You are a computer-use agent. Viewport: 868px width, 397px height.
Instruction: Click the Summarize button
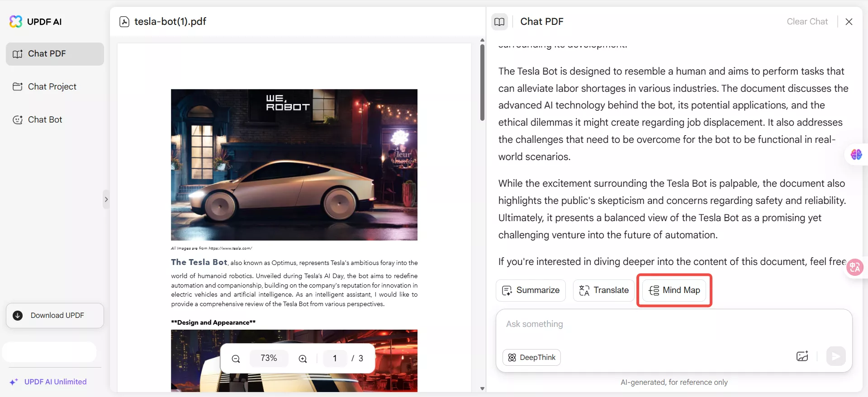pos(531,290)
